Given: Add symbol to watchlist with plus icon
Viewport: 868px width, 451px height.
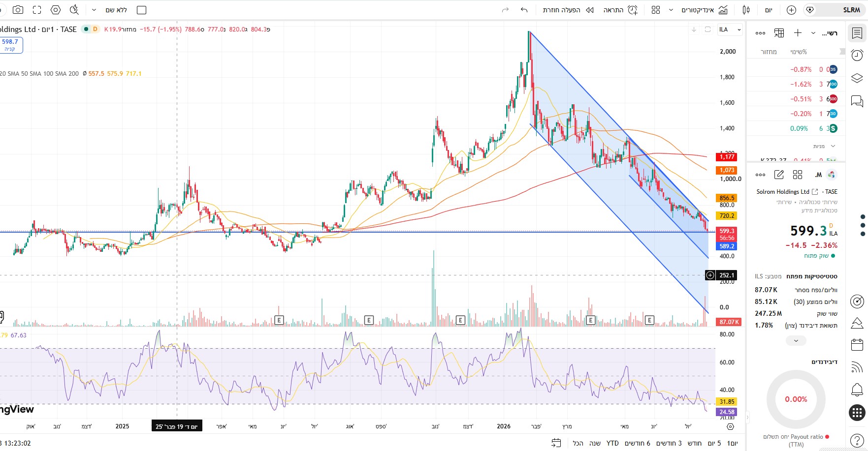Looking at the screenshot, I should (x=798, y=33).
